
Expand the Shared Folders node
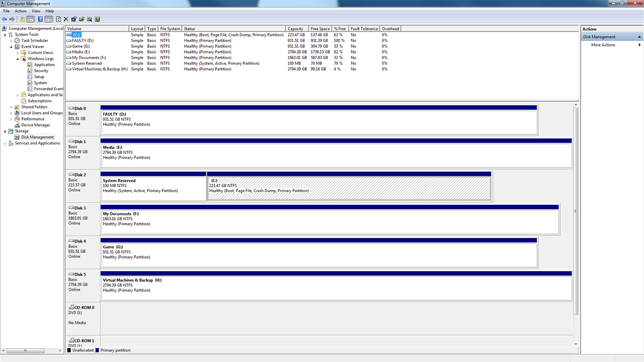pyautogui.click(x=11, y=107)
